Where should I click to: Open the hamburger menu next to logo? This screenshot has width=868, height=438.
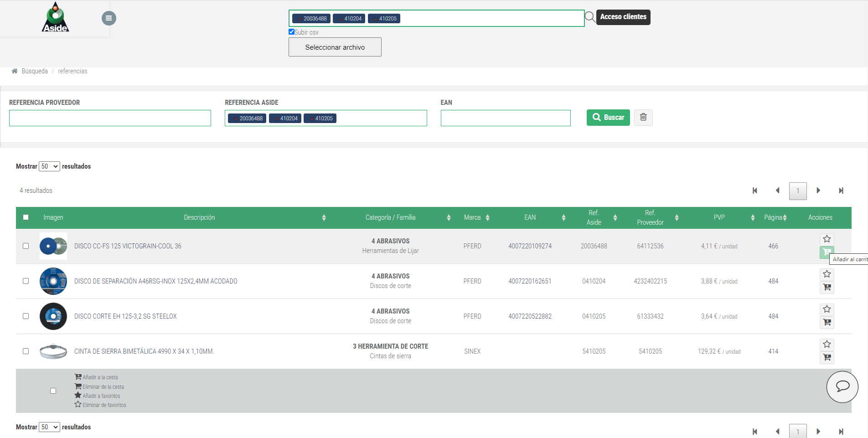(108, 18)
